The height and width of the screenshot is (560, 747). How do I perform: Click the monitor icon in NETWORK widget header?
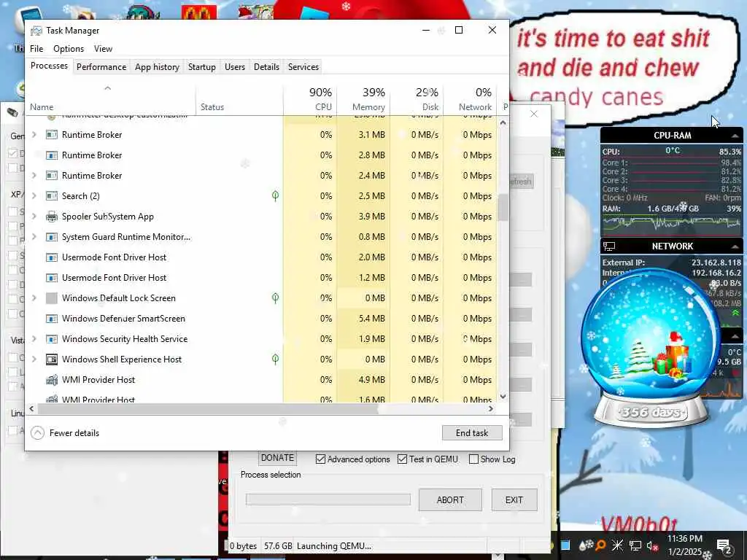[x=609, y=246]
